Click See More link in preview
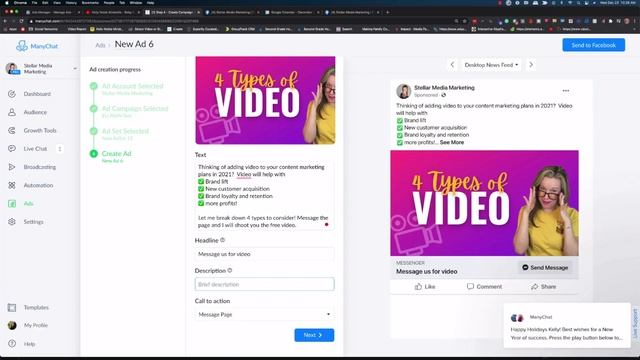This screenshot has width=640, height=360. pos(452,142)
